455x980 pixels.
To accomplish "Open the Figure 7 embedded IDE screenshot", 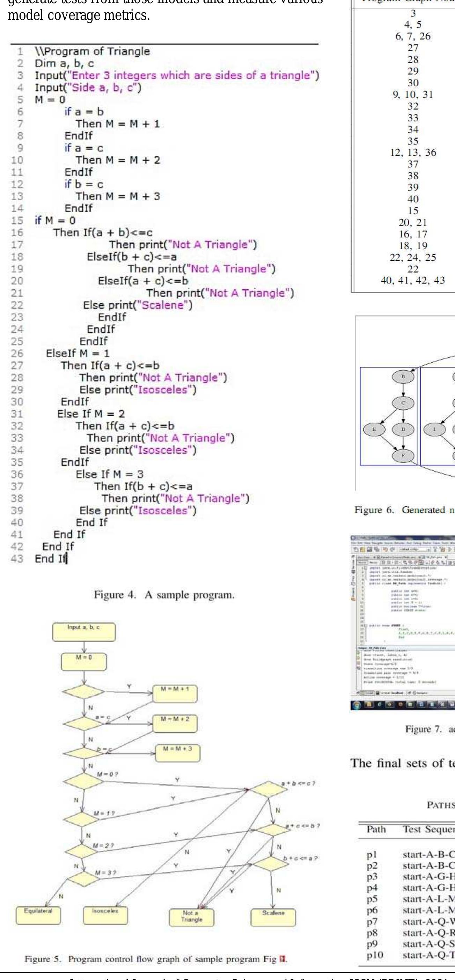I will coord(403,622).
